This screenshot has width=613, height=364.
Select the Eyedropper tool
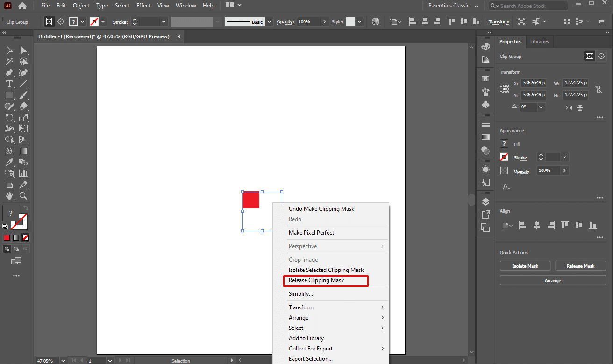coord(9,162)
